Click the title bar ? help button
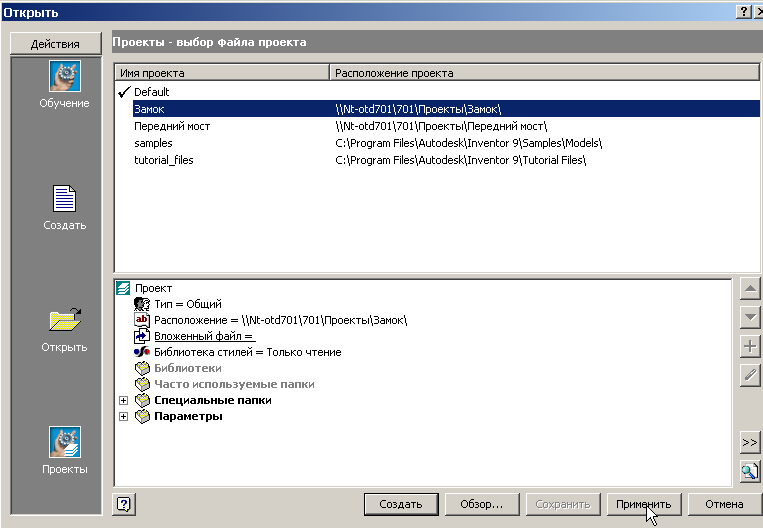This screenshot has height=528, width=763. [744, 11]
